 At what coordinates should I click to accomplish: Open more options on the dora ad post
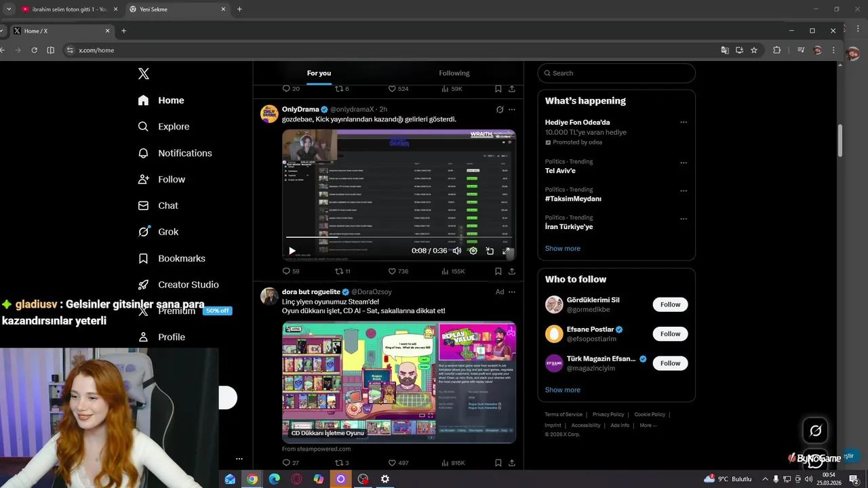(x=512, y=292)
